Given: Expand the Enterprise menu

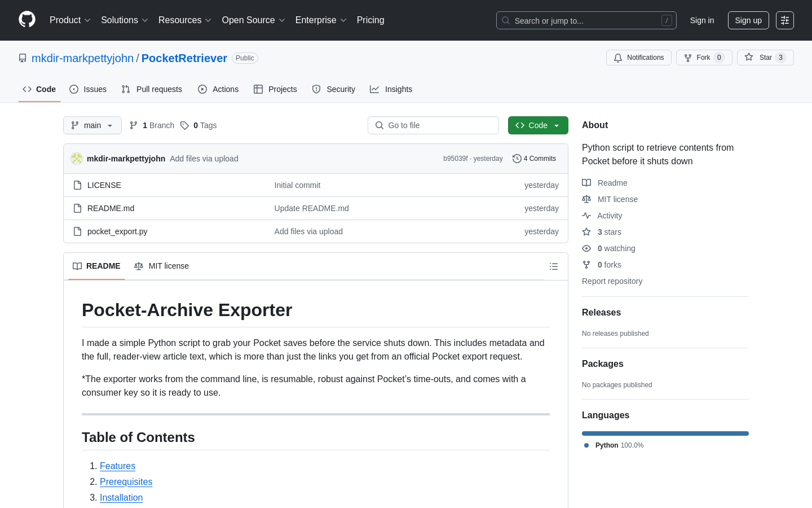Looking at the screenshot, I should tap(321, 20).
